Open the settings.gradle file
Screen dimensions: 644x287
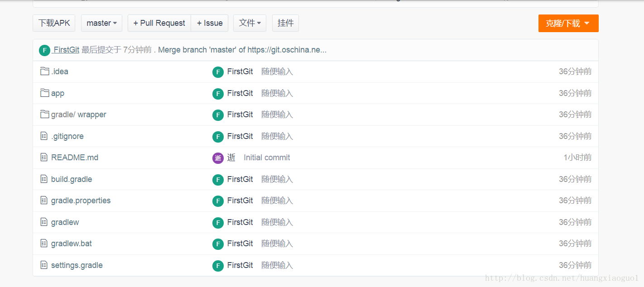point(77,265)
